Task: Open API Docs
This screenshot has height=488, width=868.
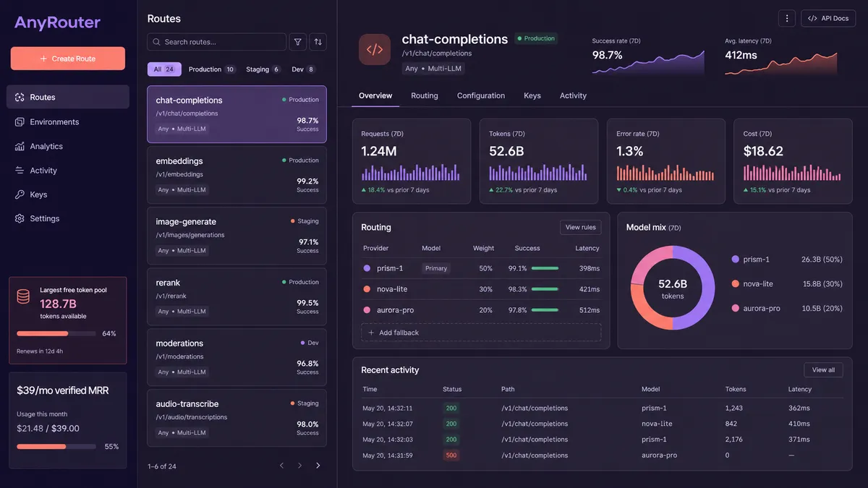Action: 828,18
